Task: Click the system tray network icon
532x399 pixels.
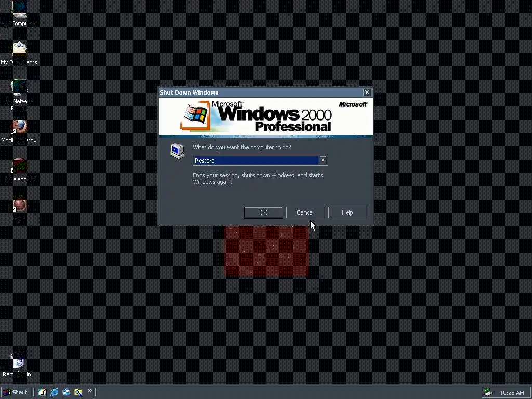Action: [488, 392]
